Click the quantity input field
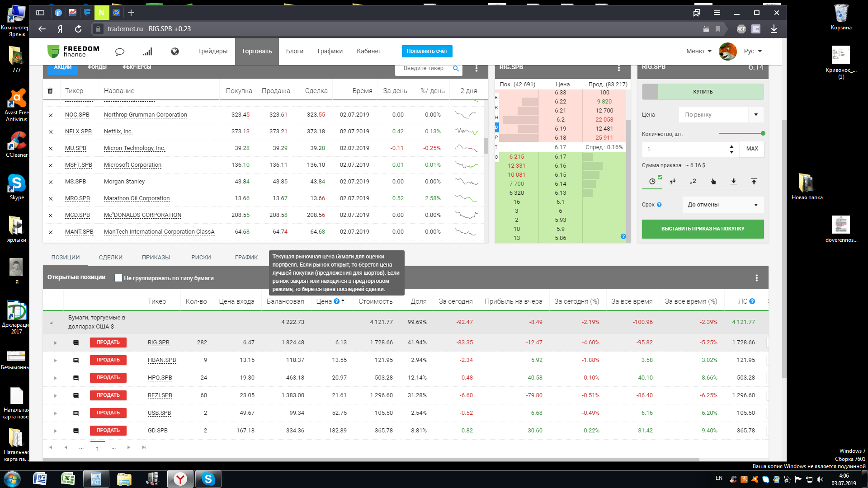Viewport: 868px width, 488px height. coord(686,149)
